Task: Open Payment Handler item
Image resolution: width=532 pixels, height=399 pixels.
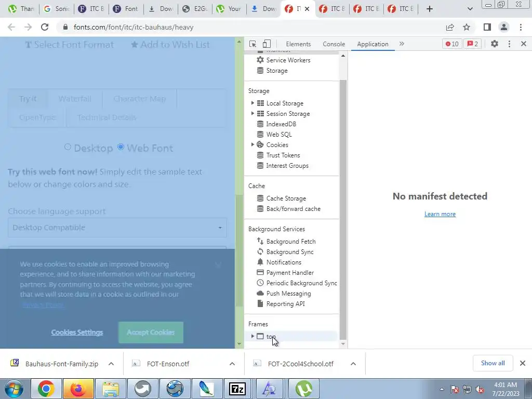Action: pyautogui.click(x=290, y=273)
